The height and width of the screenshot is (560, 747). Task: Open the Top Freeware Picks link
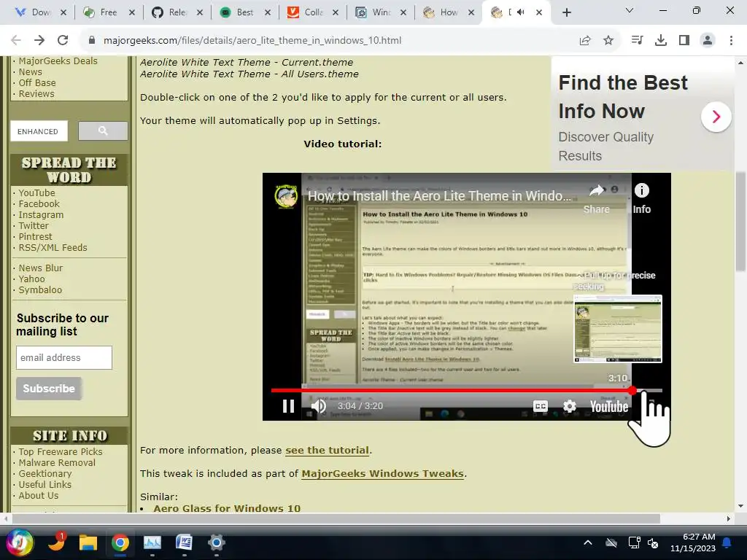[61, 451]
